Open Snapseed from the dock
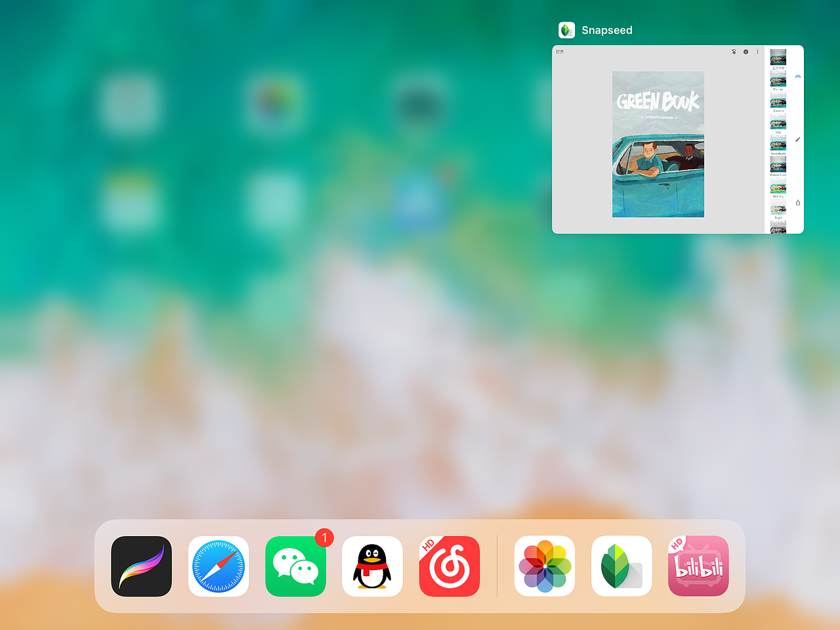Viewport: 840px width, 630px height. coord(621,566)
